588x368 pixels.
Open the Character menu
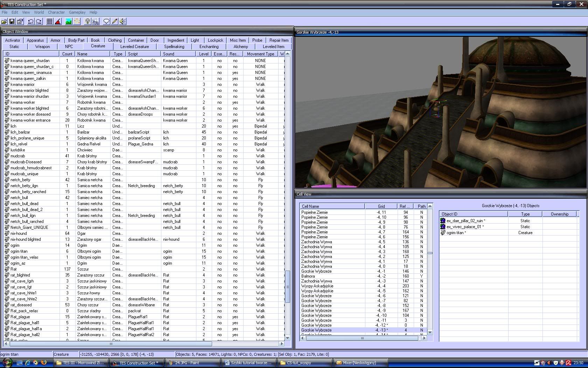click(56, 12)
